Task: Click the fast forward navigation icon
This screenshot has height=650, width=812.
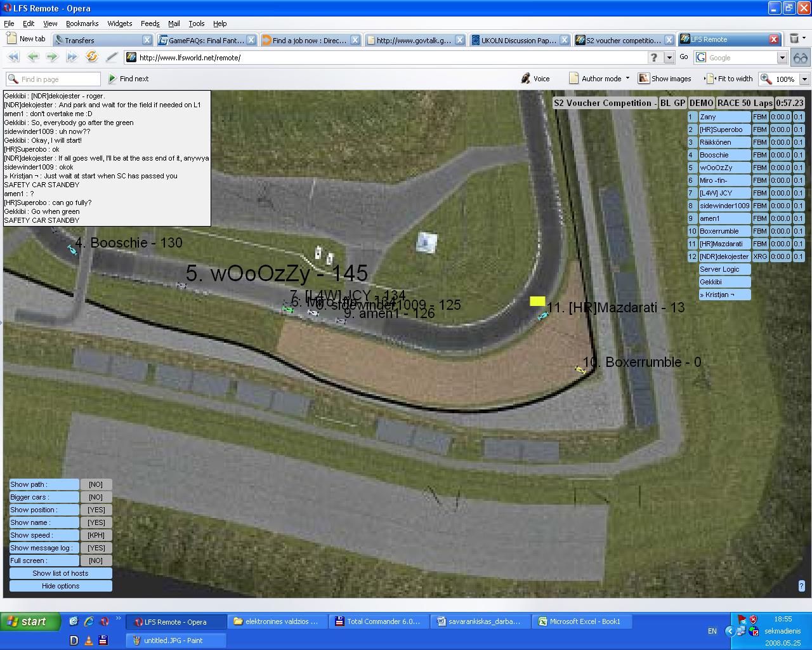Action: (x=72, y=57)
